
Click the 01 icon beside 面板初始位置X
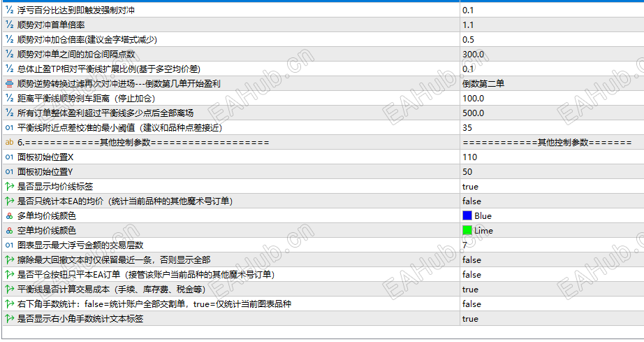click(x=10, y=157)
